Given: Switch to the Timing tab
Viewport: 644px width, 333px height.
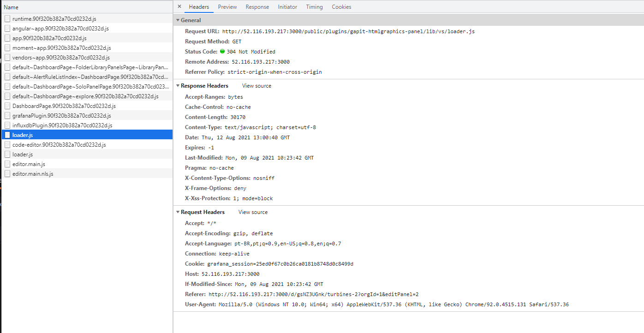Looking at the screenshot, I should (314, 6).
